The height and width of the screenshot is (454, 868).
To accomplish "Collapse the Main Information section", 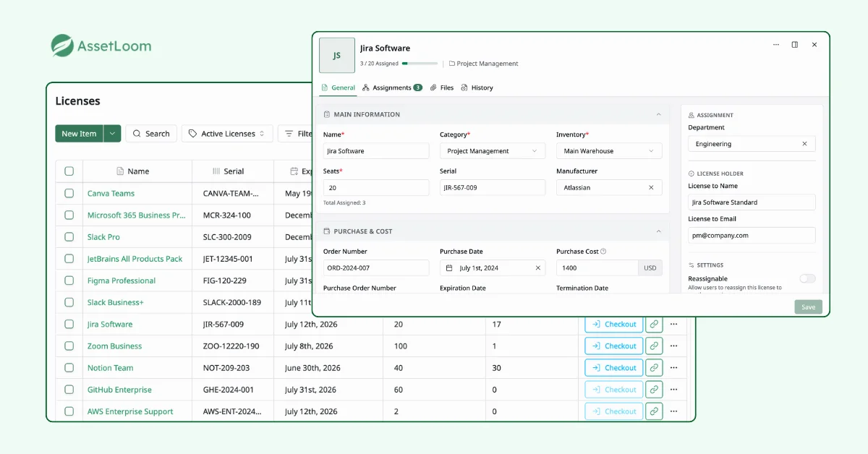I will (658, 114).
